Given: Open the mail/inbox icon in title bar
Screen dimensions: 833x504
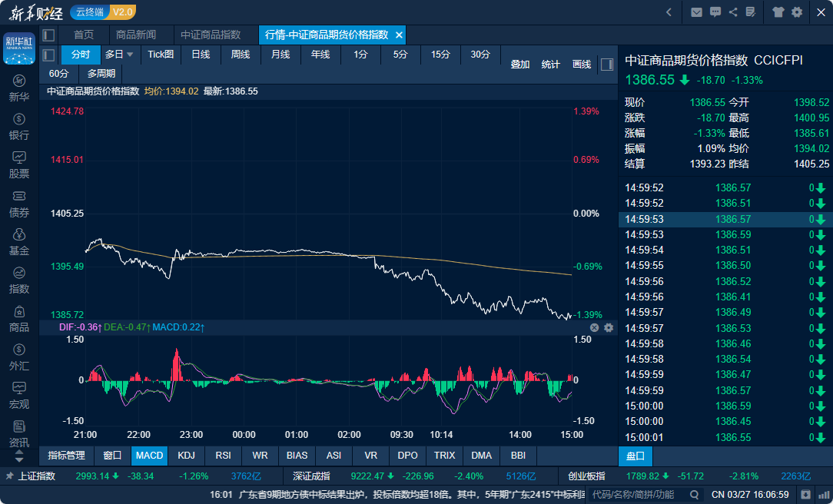Looking at the screenshot, I should [x=696, y=12].
